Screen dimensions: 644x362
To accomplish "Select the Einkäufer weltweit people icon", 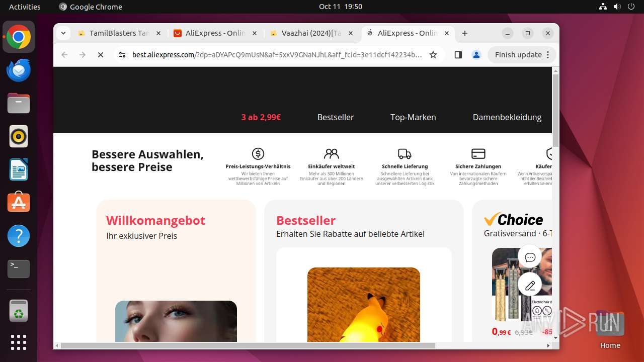I will (332, 154).
